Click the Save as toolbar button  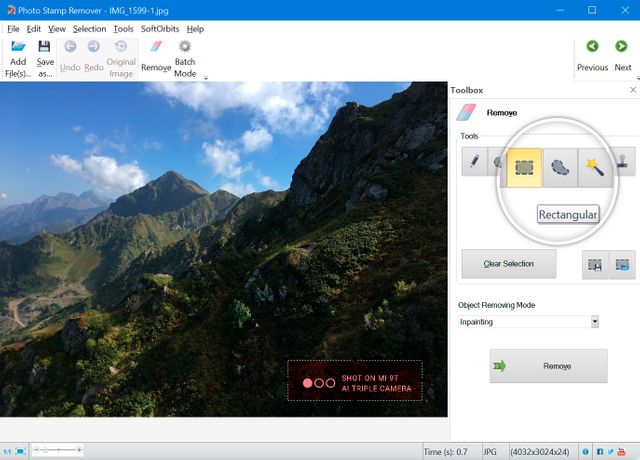45,56
